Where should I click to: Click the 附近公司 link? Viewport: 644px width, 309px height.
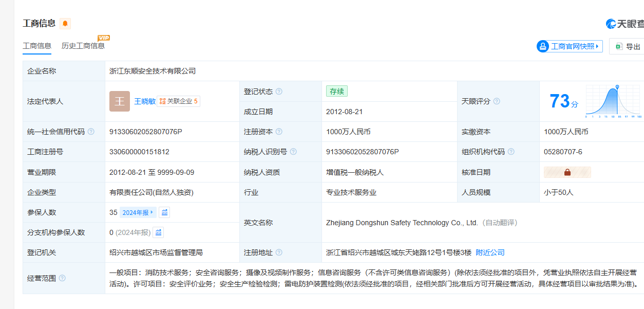[490, 252]
